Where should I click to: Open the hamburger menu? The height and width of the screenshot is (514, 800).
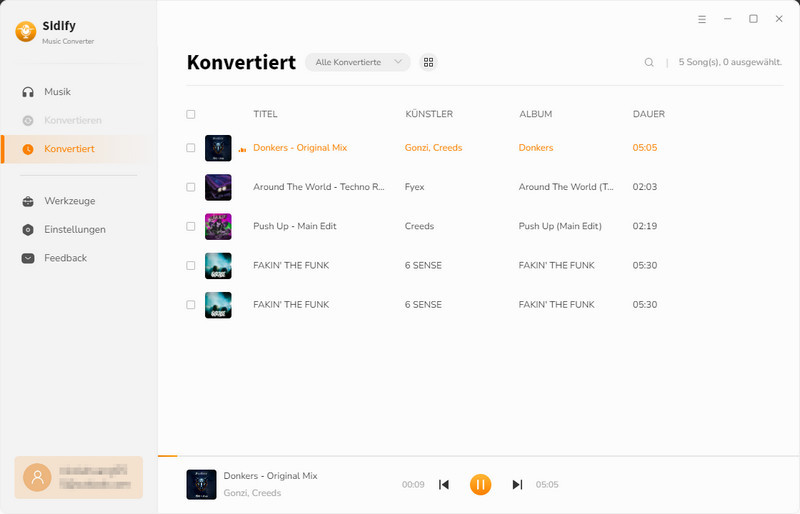tap(702, 19)
